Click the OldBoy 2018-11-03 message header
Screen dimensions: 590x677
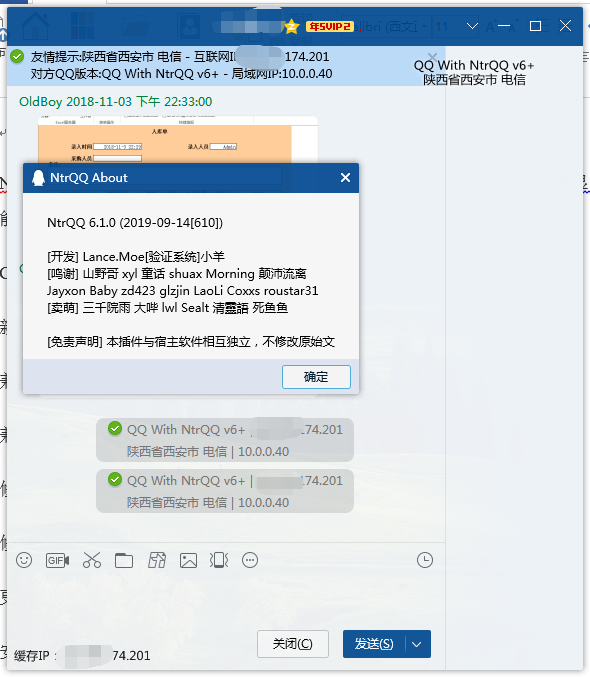pyautogui.click(x=116, y=102)
